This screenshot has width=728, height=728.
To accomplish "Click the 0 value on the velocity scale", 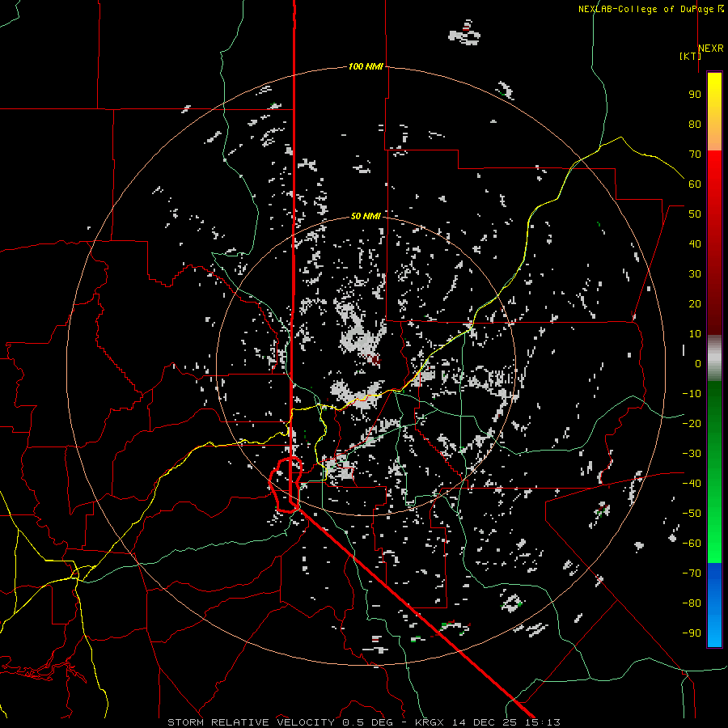I will coord(698,363).
